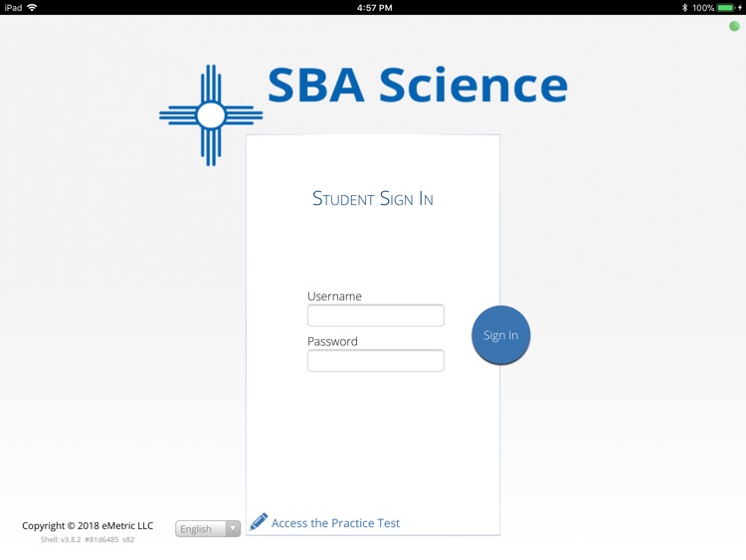This screenshot has height=560, width=746.
Task: Open the English language dropdown
Action: tap(208, 528)
